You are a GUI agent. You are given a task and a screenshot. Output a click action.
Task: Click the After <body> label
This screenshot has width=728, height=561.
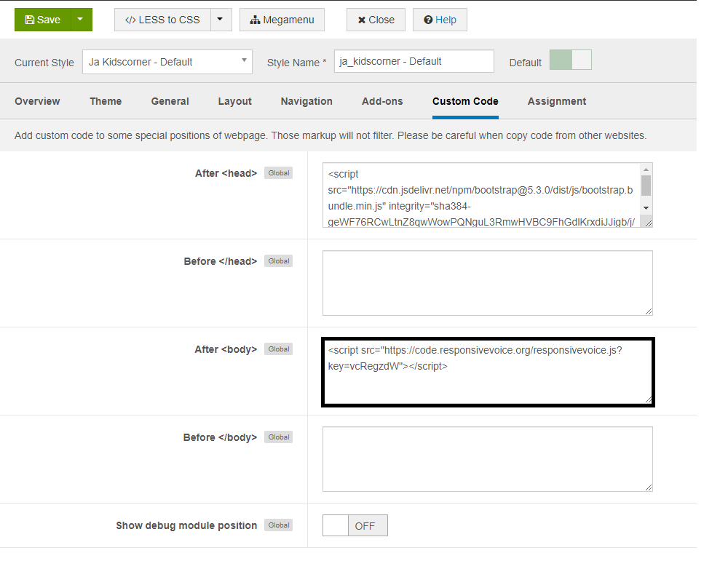226,349
